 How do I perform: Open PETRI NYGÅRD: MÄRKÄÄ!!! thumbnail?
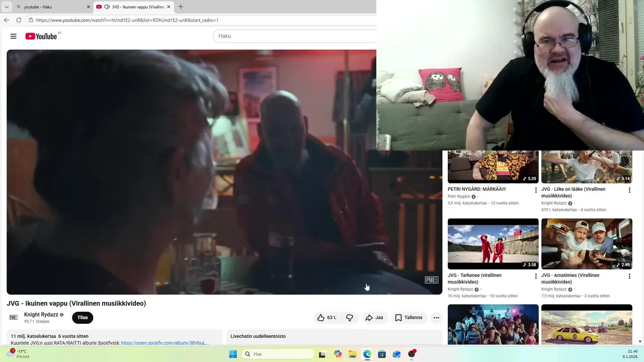point(493,167)
